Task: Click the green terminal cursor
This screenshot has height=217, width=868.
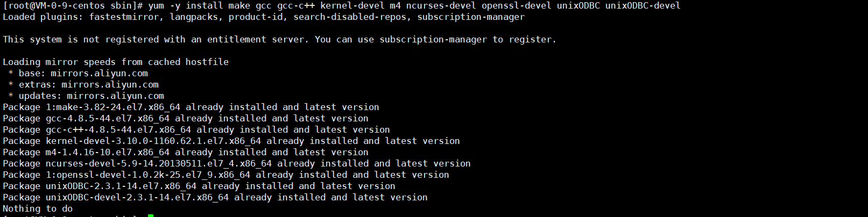Action: coord(151,215)
